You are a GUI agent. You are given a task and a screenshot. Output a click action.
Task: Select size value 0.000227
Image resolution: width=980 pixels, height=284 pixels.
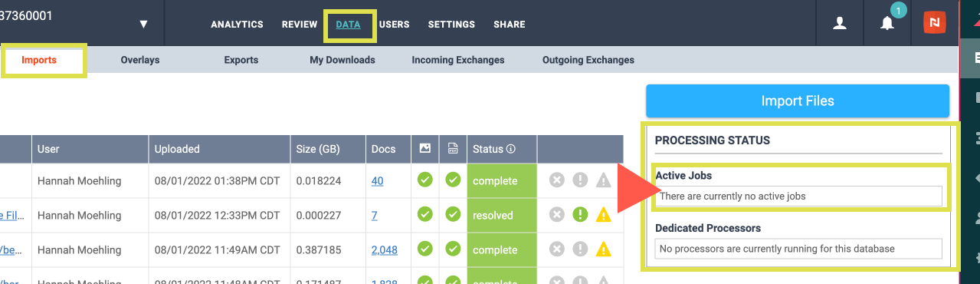pyautogui.click(x=319, y=216)
